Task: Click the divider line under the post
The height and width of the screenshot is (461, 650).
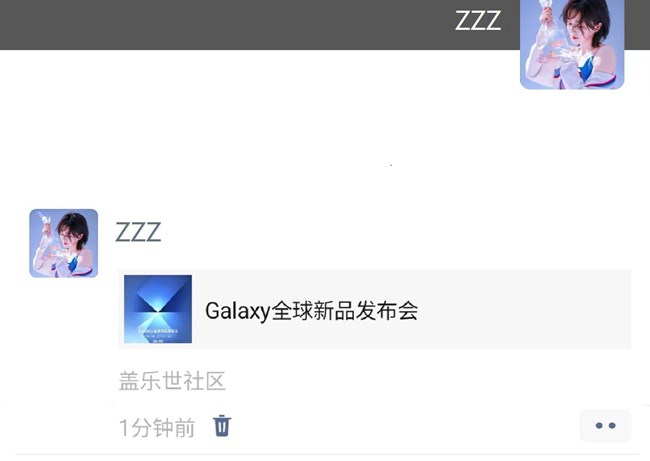Action: pyautogui.click(x=325, y=455)
